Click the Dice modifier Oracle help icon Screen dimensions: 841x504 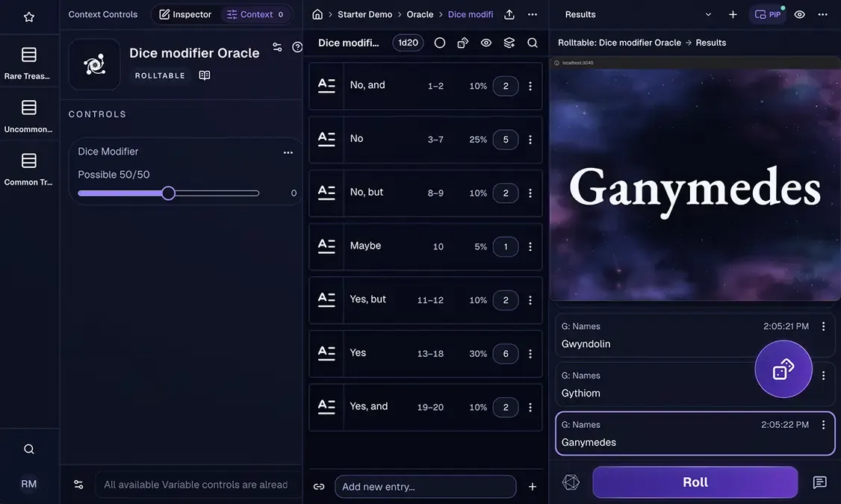[x=297, y=47]
